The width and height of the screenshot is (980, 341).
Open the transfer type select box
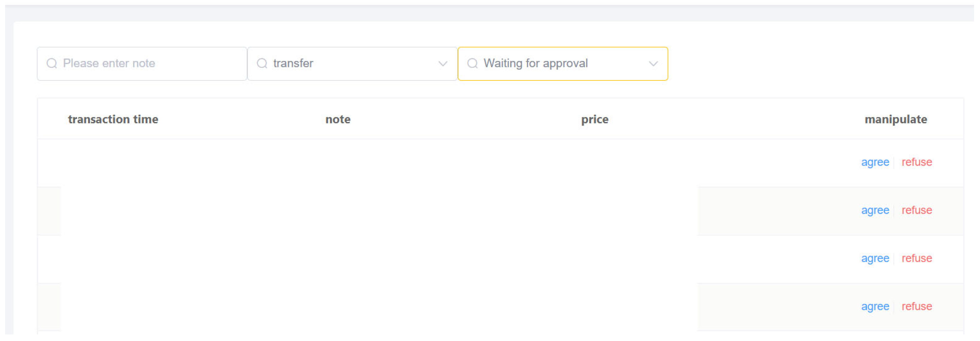pyautogui.click(x=352, y=64)
